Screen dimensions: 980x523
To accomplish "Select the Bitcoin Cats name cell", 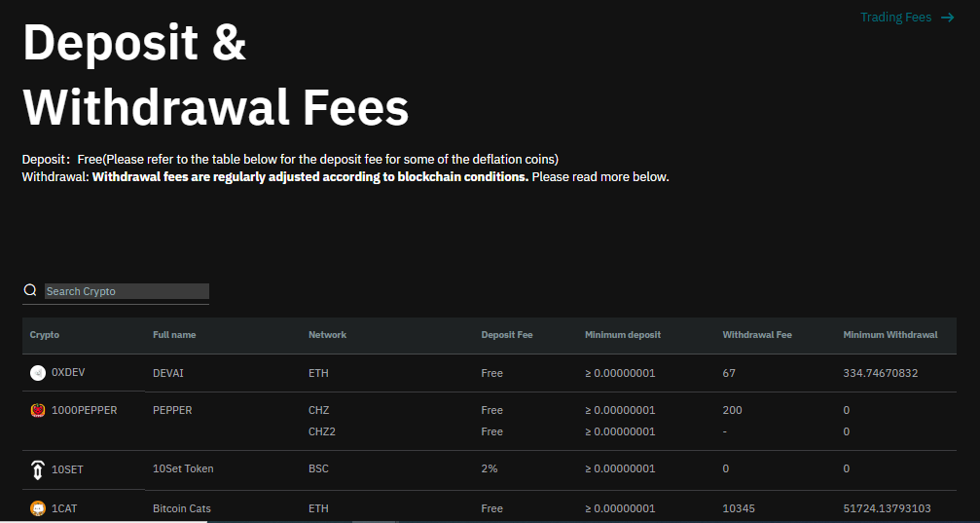I will pyautogui.click(x=182, y=508).
